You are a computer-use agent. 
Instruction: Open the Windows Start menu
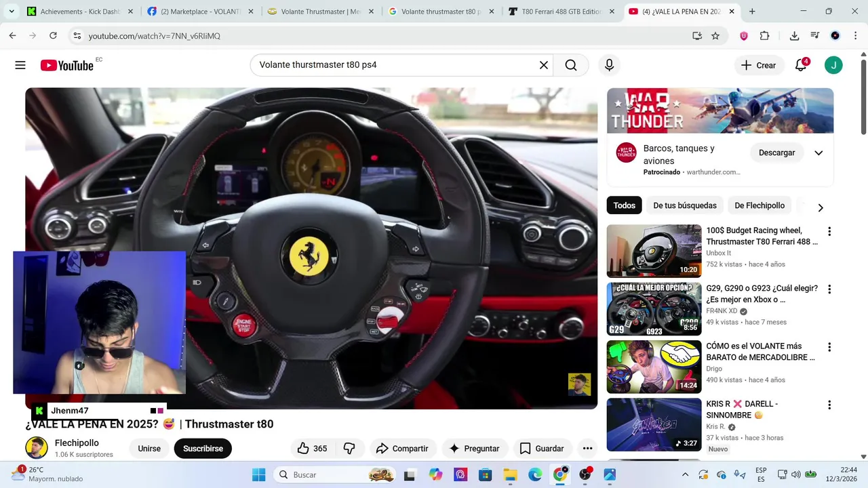(x=259, y=474)
